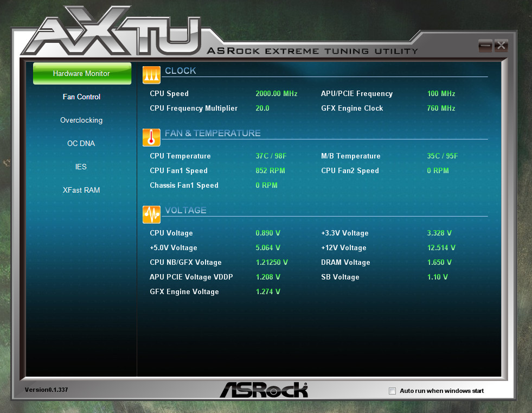Click the 3.328 V value

439,233
